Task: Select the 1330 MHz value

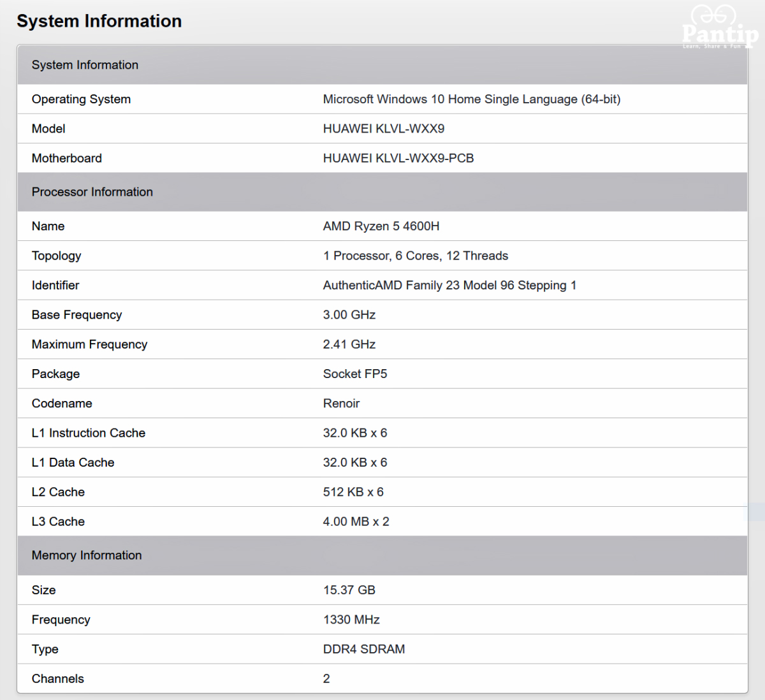Action: coord(351,620)
